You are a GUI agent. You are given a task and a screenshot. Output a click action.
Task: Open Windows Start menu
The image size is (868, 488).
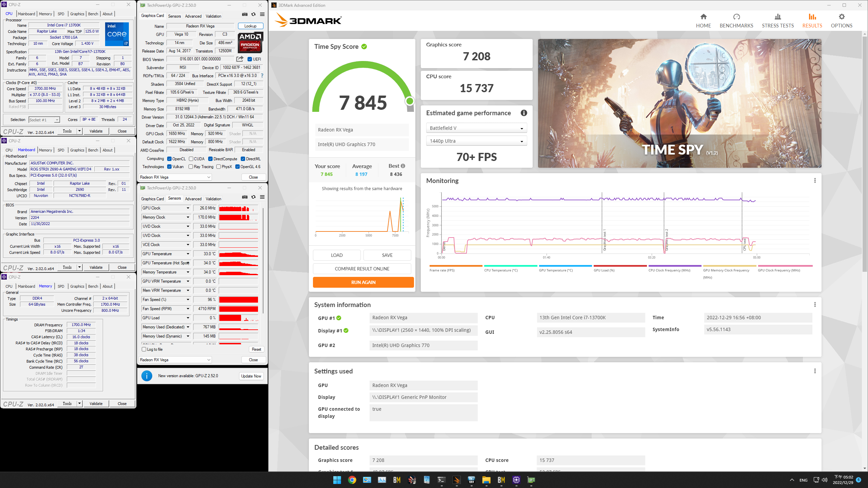[x=337, y=480]
